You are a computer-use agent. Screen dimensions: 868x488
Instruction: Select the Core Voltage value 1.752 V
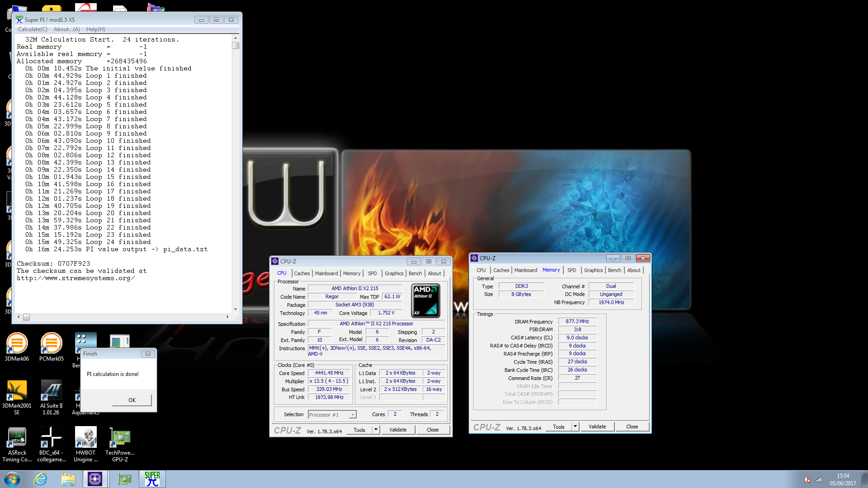click(x=386, y=313)
